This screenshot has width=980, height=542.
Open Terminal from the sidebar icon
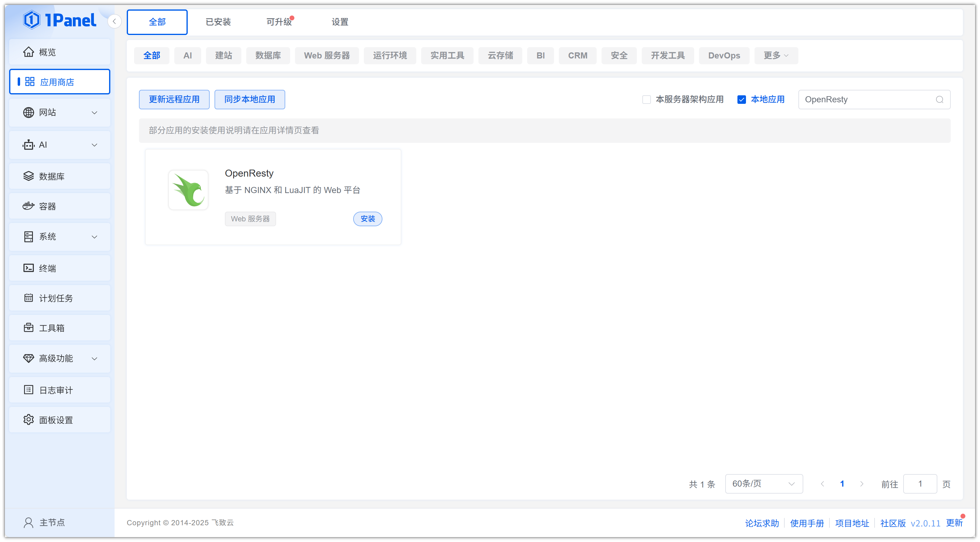tap(29, 268)
